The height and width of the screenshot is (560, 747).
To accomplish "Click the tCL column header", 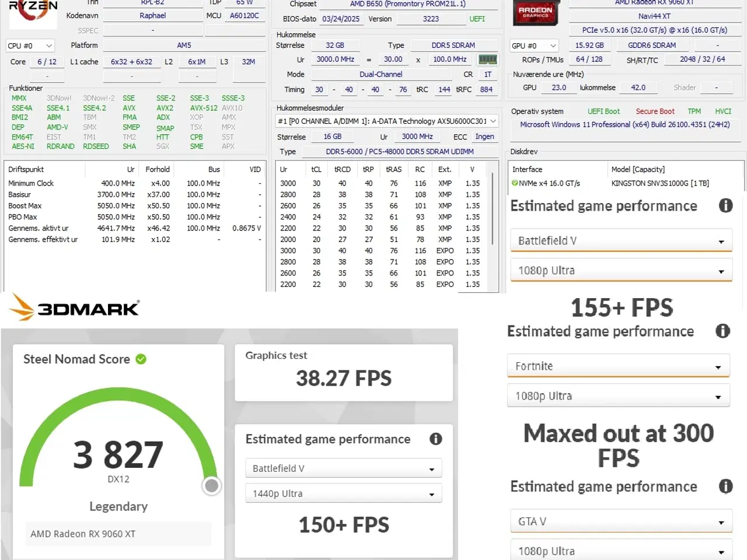I will [x=316, y=170].
